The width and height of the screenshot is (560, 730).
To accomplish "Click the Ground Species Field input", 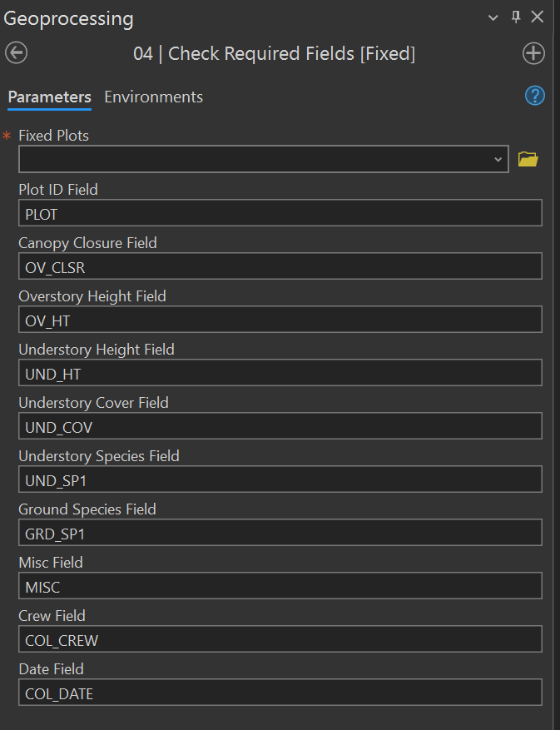I will point(280,533).
